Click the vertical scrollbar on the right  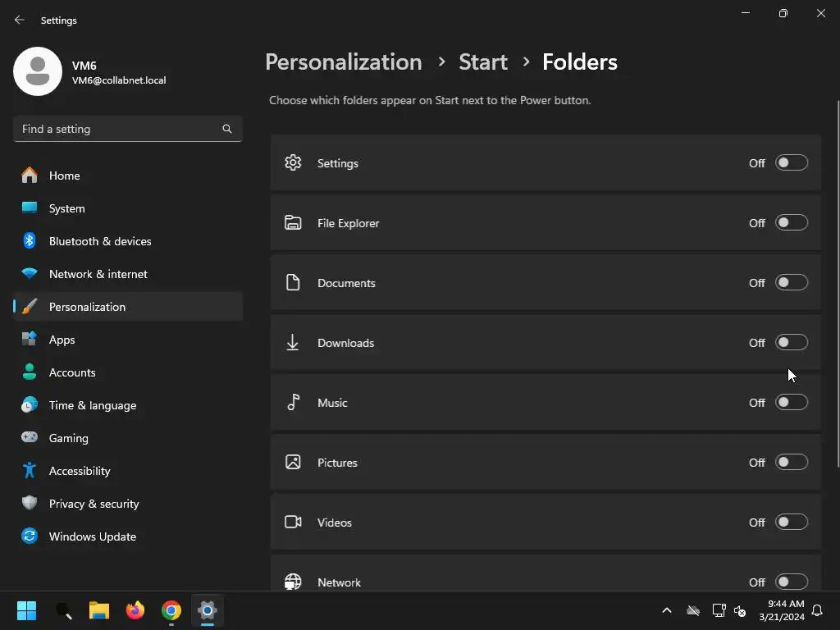[837, 279]
